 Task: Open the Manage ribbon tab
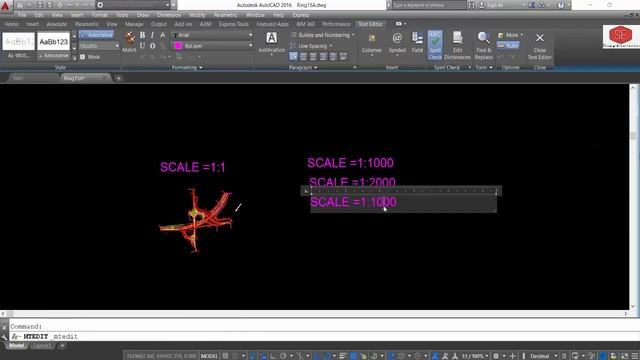tap(134, 24)
